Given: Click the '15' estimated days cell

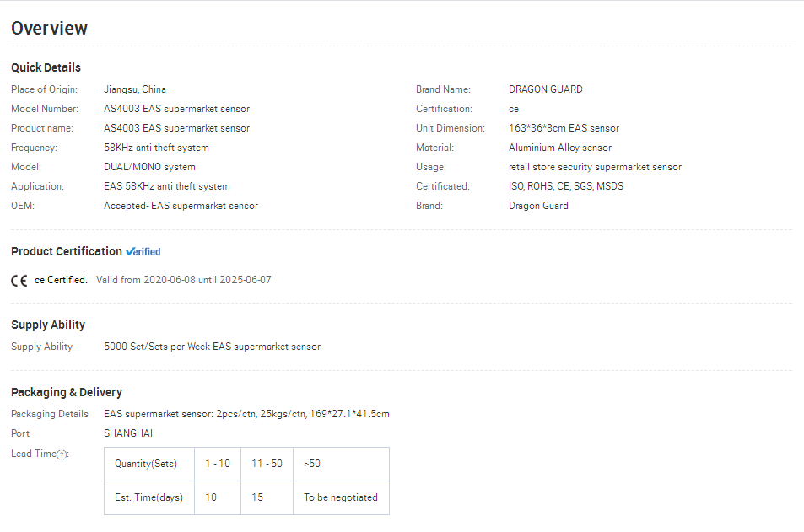Looking at the screenshot, I should coord(267,497).
